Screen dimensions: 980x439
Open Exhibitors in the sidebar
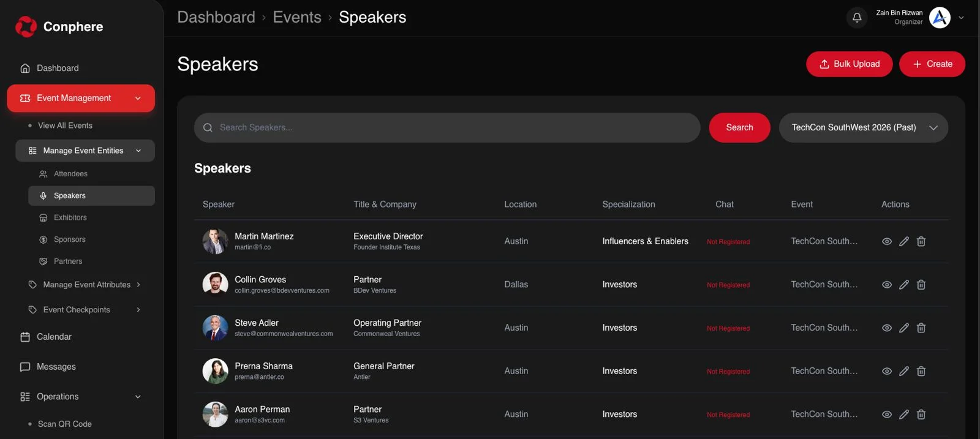coord(70,217)
